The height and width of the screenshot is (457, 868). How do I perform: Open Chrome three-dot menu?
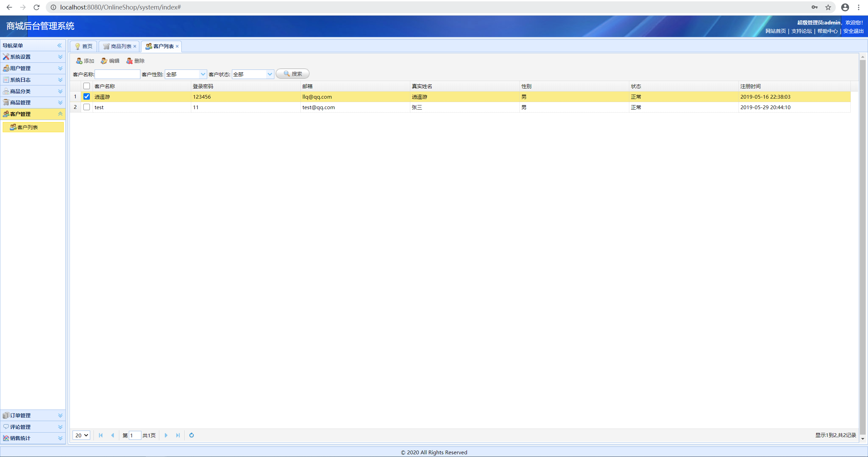[859, 7]
